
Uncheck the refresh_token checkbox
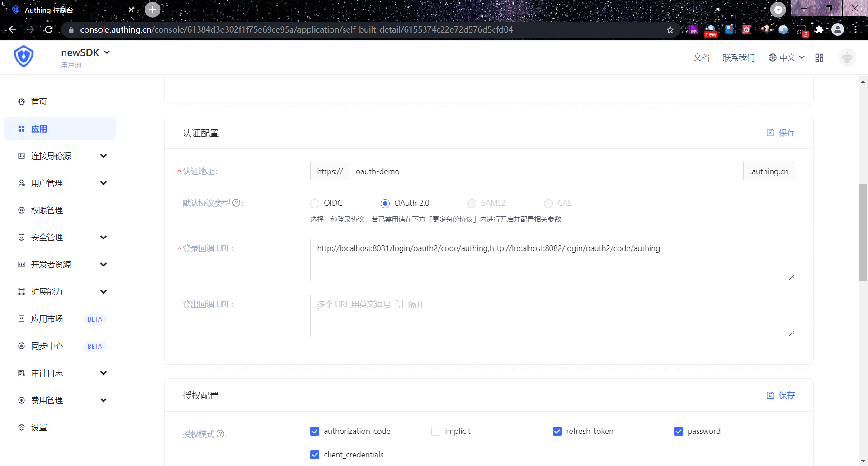click(557, 431)
